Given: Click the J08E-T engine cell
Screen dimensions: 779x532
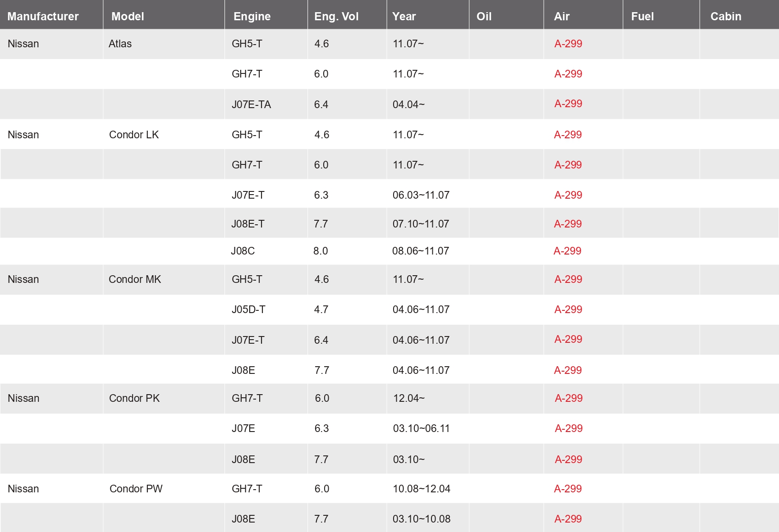Looking at the screenshot, I should pos(248,224).
